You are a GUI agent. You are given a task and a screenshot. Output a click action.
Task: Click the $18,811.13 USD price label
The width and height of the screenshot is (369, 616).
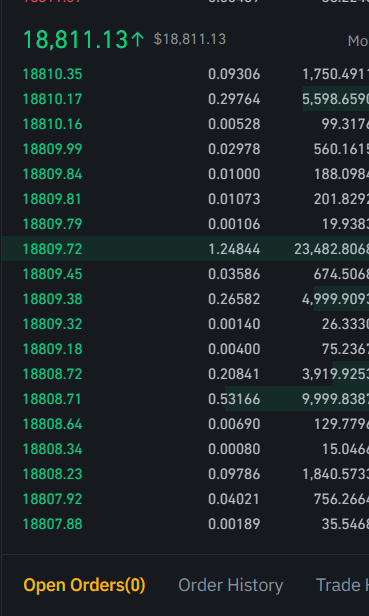coord(190,39)
